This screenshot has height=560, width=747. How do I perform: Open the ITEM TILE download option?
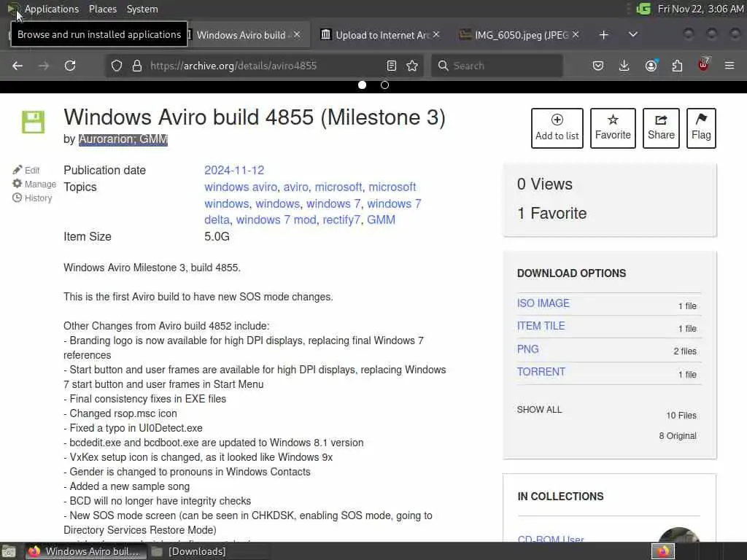541,326
